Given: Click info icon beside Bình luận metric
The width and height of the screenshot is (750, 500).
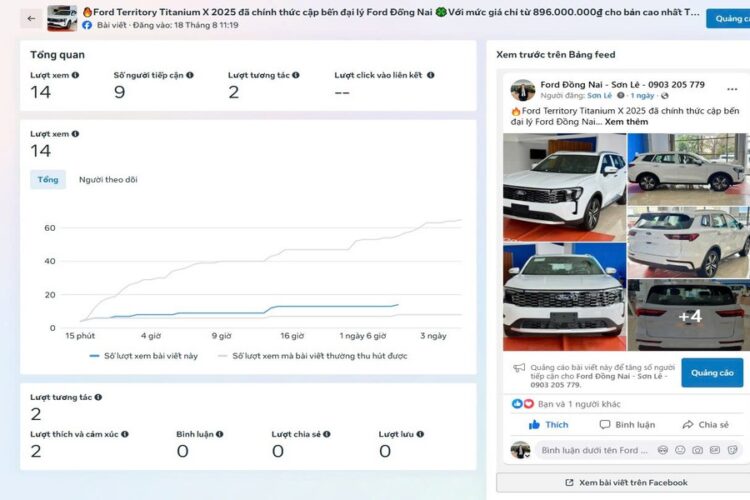Looking at the screenshot, I should (x=220, y=434).
